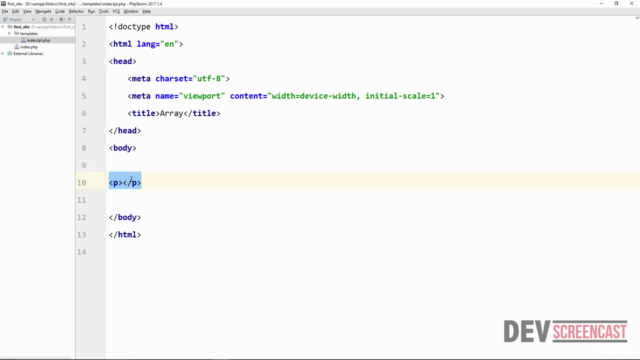Click the closing head fold marker on line 7
The width and height of the screenshot is (640, 360).
[x=105, y=131]
